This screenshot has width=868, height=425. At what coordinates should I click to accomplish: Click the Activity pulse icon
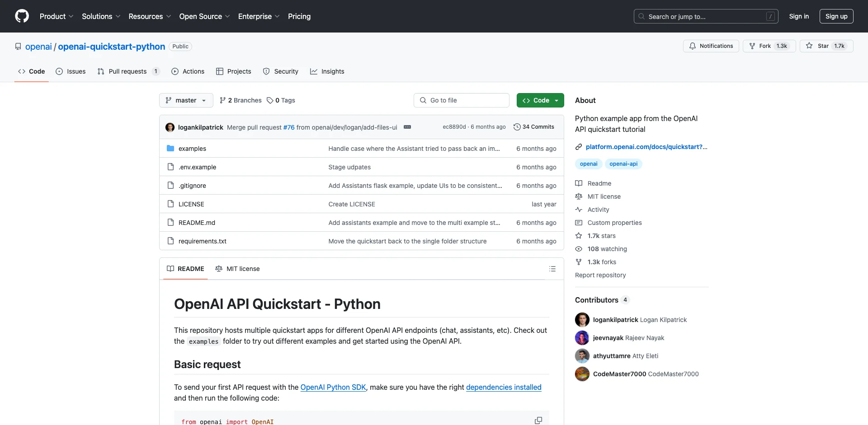(x=579, y=210)
